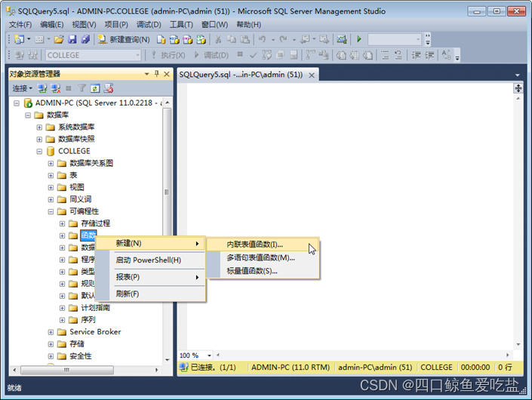The height and width of the screenshot is (400, 532).
Task: Open the solution configuration combo box
Action: (x=395, y=39)
